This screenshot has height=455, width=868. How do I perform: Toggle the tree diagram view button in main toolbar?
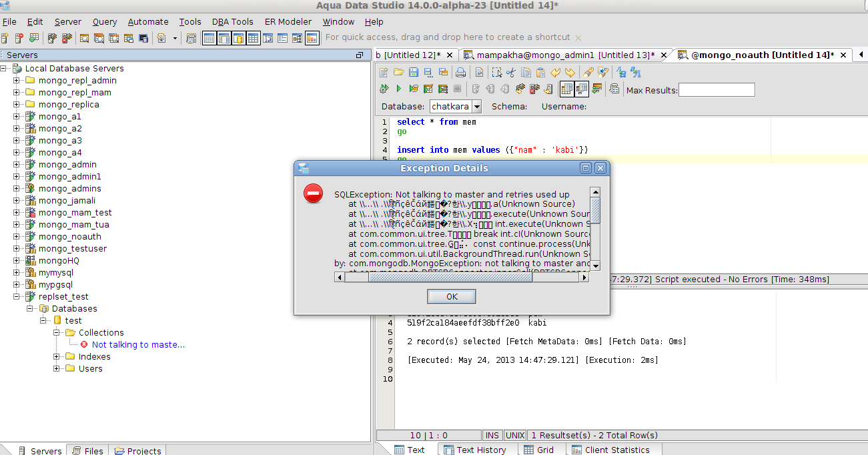click(297, 38)
